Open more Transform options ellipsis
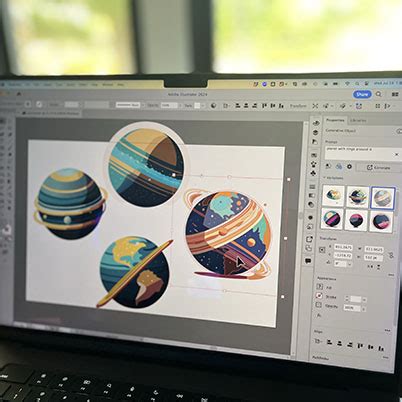 (391, 275)
